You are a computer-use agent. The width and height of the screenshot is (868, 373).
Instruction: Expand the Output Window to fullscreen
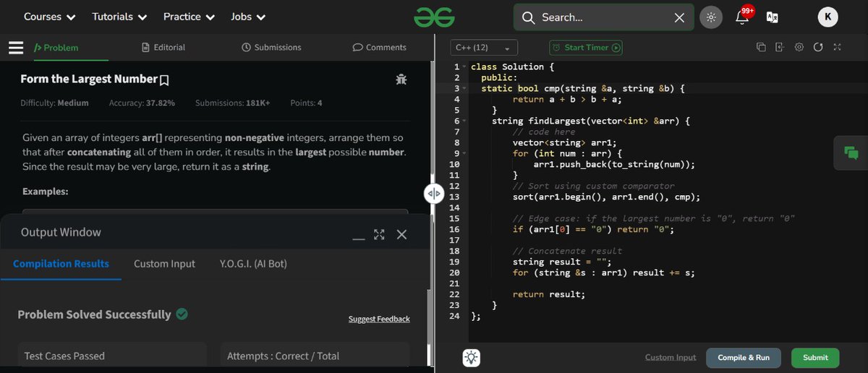tap(380, 234)
